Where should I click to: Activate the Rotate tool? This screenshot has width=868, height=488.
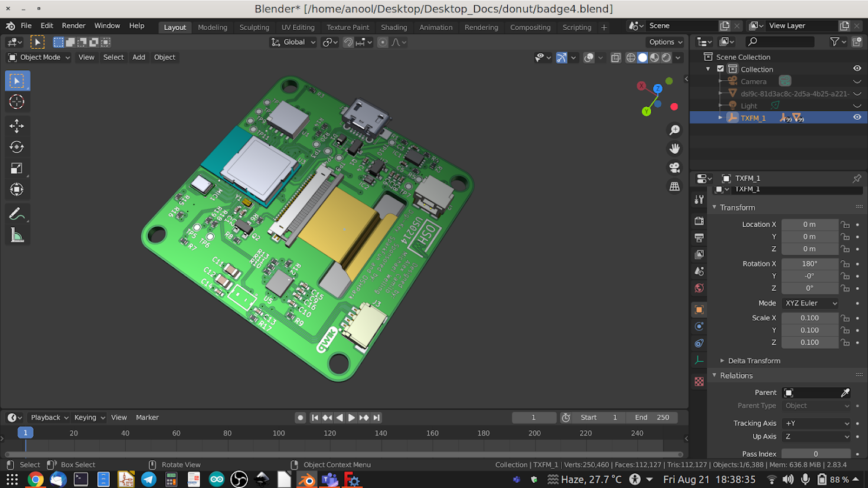point(17,146)
